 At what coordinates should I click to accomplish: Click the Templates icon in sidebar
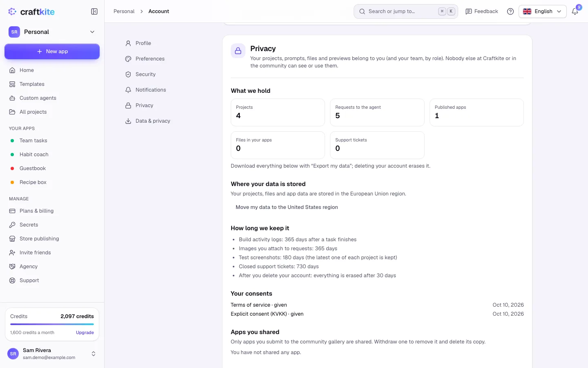12,84
